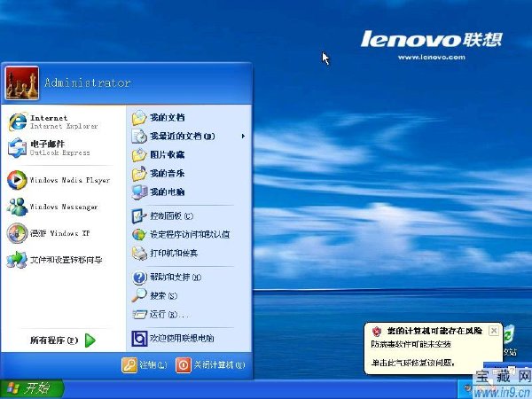Click the 帮助和支持(H) entry text
The image size is (532, 399).
pyautogui.click(x=176, y=278)
